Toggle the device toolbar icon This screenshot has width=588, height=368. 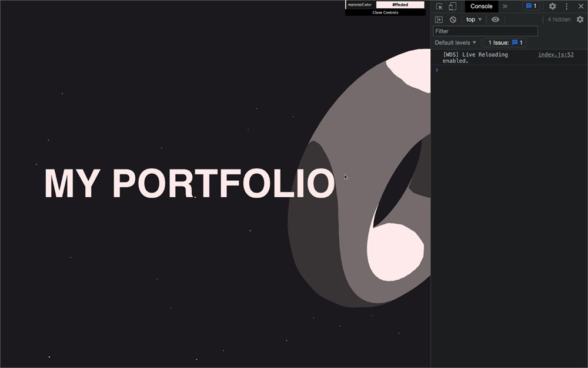(452, 6)
